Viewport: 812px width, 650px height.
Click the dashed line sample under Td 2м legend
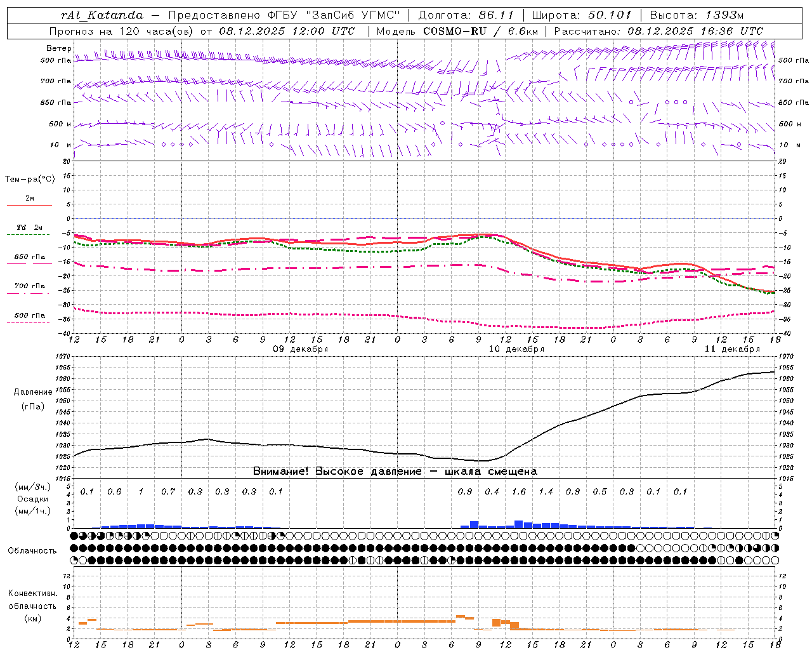(x=29, y=235)
